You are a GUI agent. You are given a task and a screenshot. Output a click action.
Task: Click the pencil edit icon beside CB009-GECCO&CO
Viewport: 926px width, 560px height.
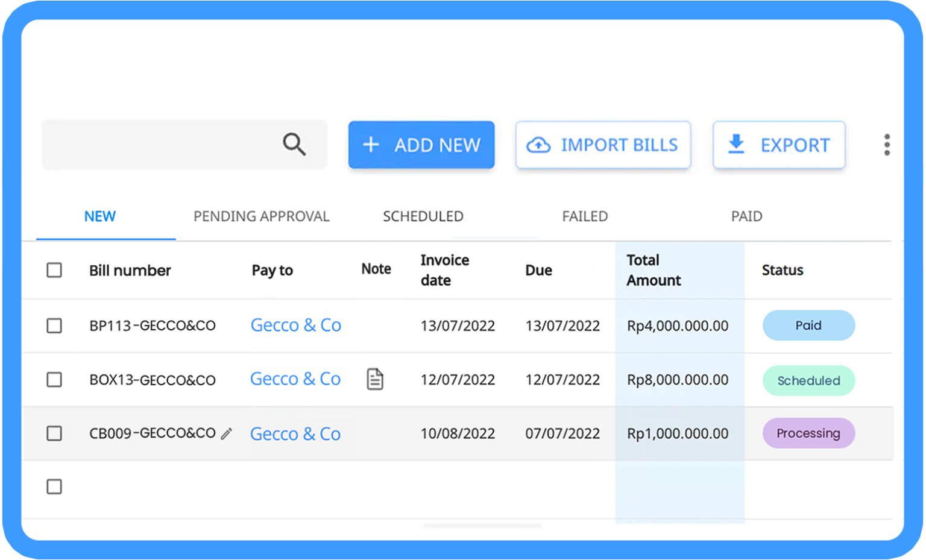[227, 433]
